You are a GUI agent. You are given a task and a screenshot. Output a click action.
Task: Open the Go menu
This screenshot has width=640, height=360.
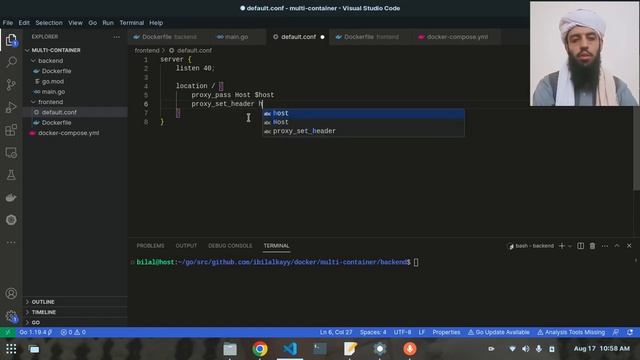click(93, 23)
